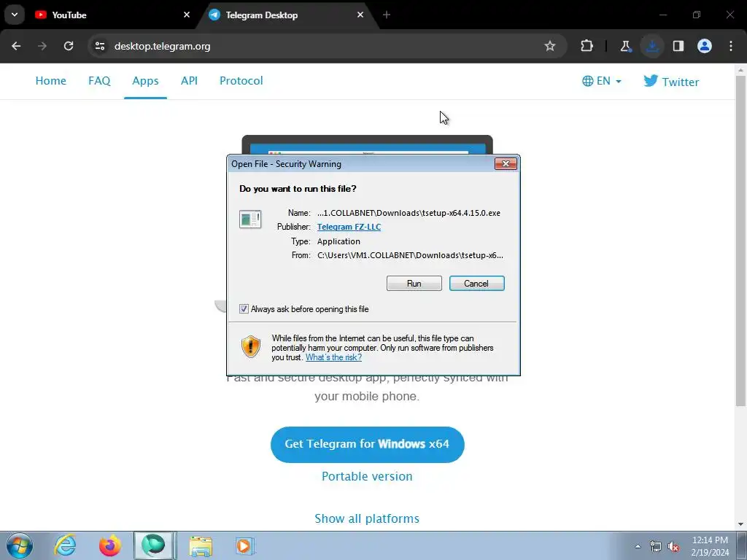Close the Telegram Desktop tab
Image resolution: width=747 pixels, height=560 pixels.
(360, 15)
